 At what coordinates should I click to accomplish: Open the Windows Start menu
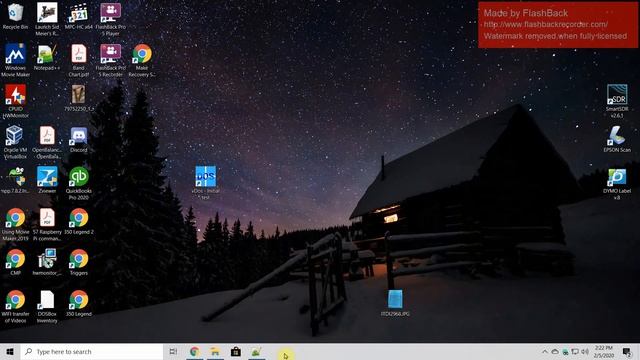pos(10,351)
